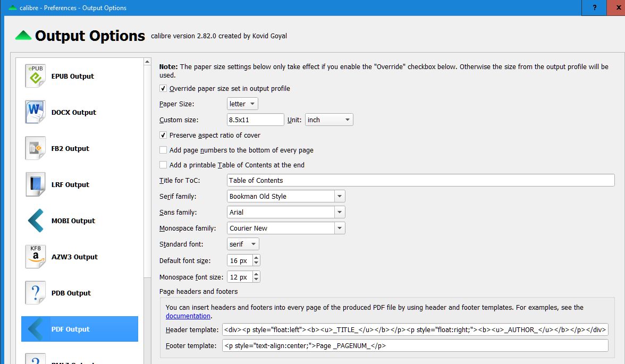Screen dimensions: 625x364
Task: Click the Title for ToC text field
Action: tap(420, 180)
